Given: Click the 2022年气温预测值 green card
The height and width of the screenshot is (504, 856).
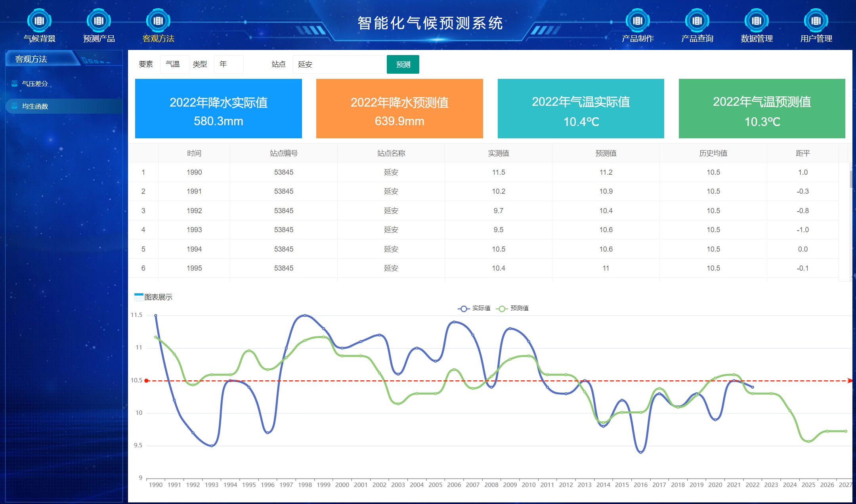Looking at the screenshot, I should (x=762, y=109).
